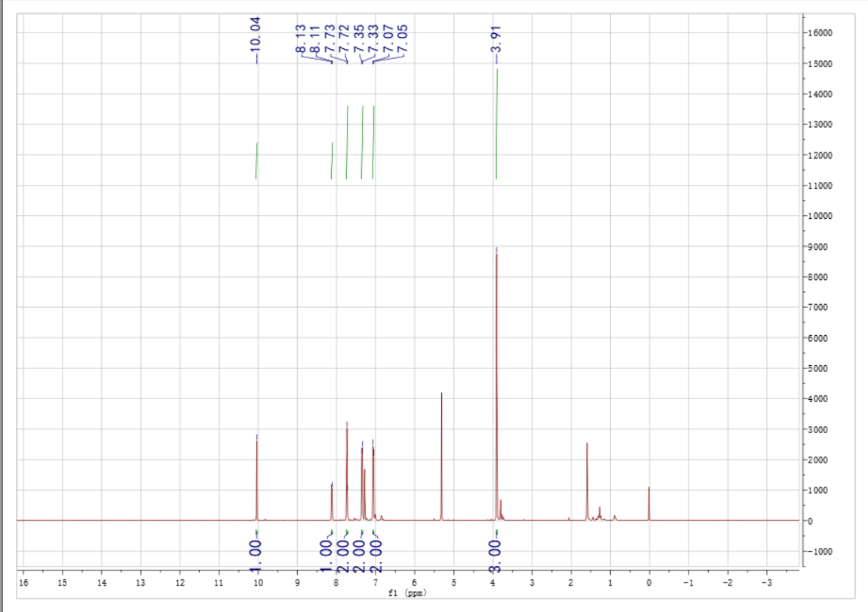Select the 7.05 peak label
The image size is (868, 612).
point(403,38)
